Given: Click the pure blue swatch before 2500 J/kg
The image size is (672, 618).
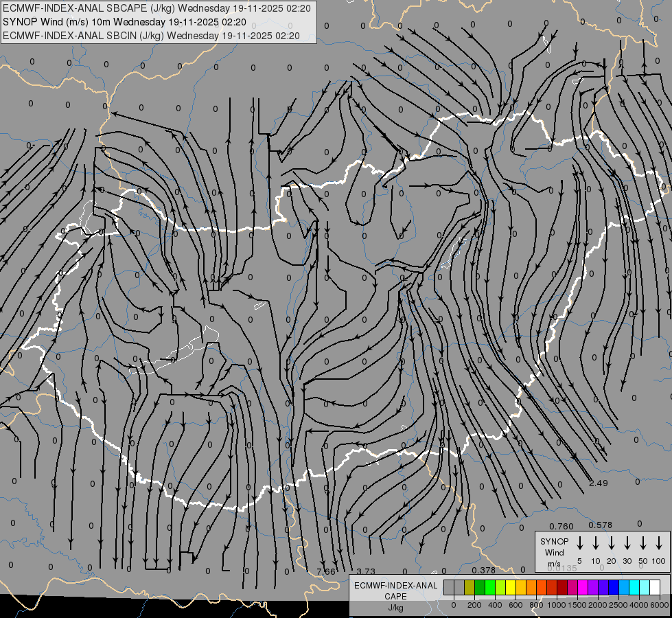Looking at the screenshot, I should coord(614,587).
